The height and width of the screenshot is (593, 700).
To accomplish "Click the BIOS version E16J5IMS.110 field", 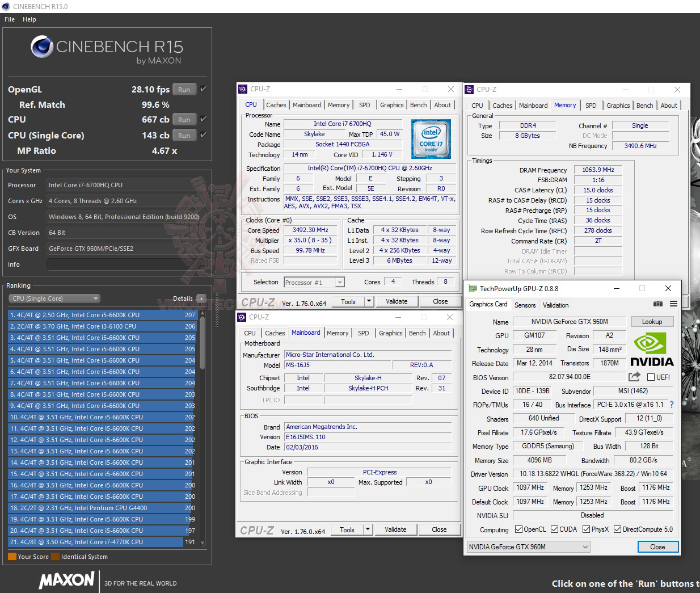I will point(368,437).
